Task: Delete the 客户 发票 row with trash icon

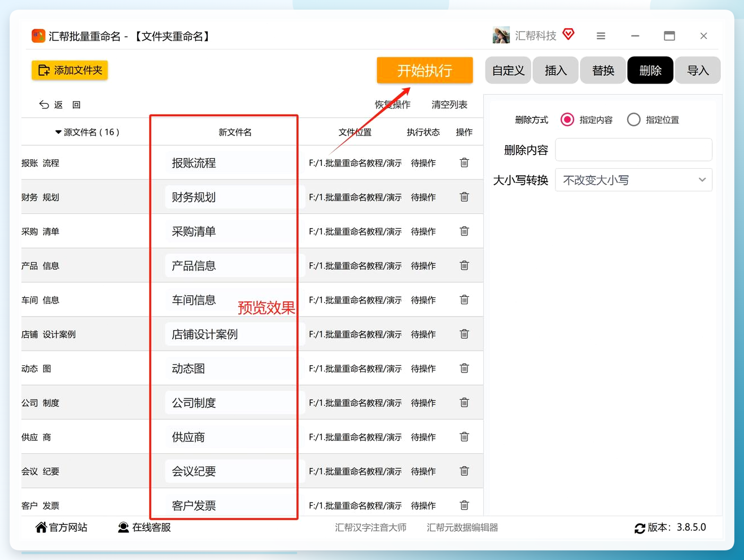Action: point(464,505)
